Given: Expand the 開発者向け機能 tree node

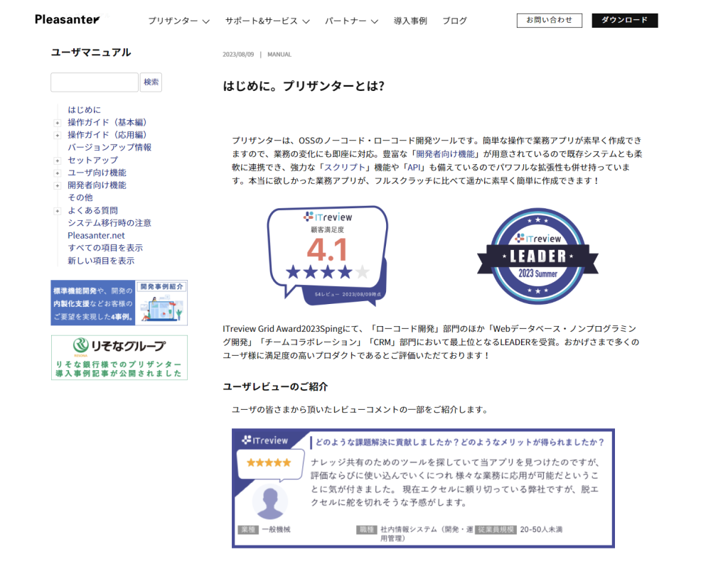Looking at the screenshot, I should [x=57, y=185].
